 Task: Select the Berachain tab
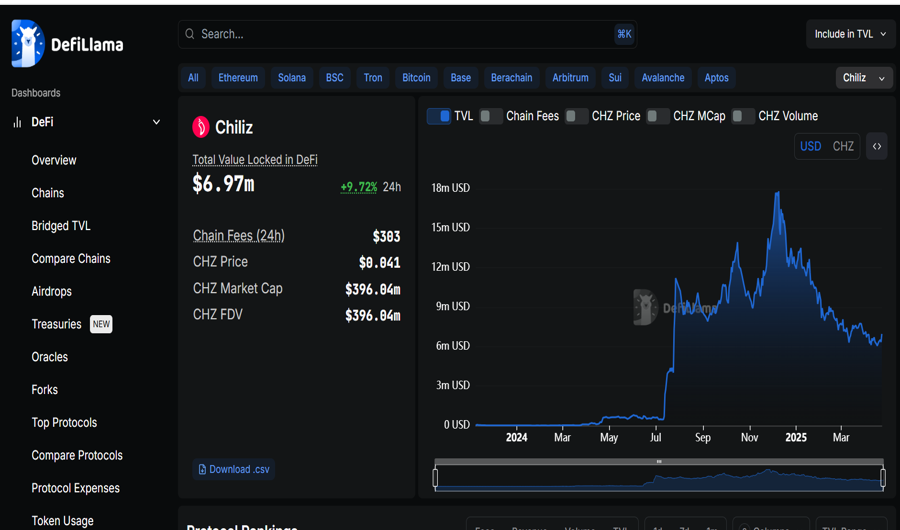511,78
